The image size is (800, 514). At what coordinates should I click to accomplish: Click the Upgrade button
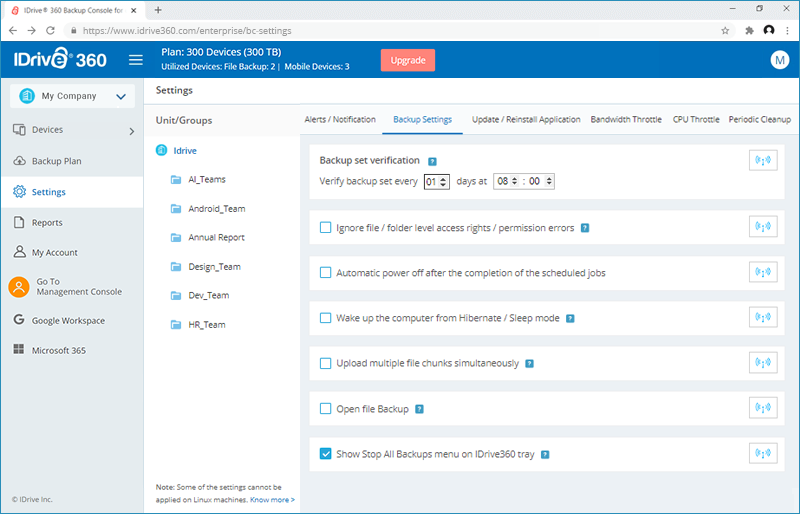pyautogui.click(x=408, y=60)
